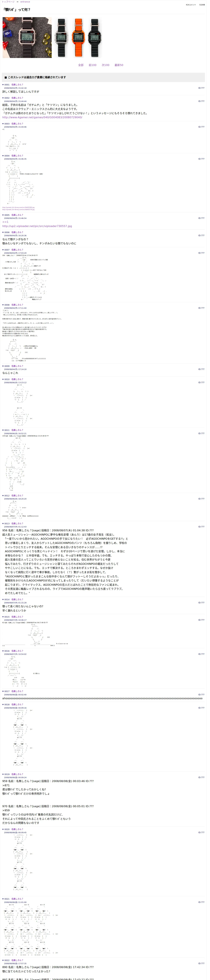Open the viploader730557.jpg link

(x=37, y=226)
